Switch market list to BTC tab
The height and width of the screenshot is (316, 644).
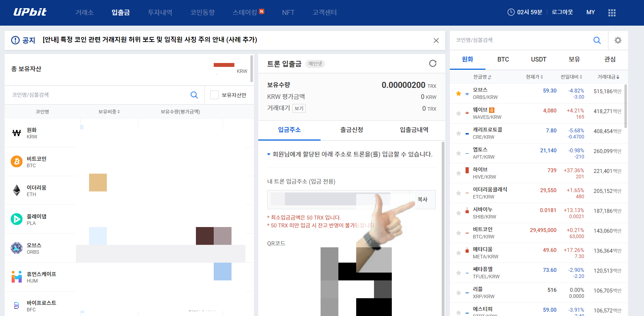click(x=503, y=59)
